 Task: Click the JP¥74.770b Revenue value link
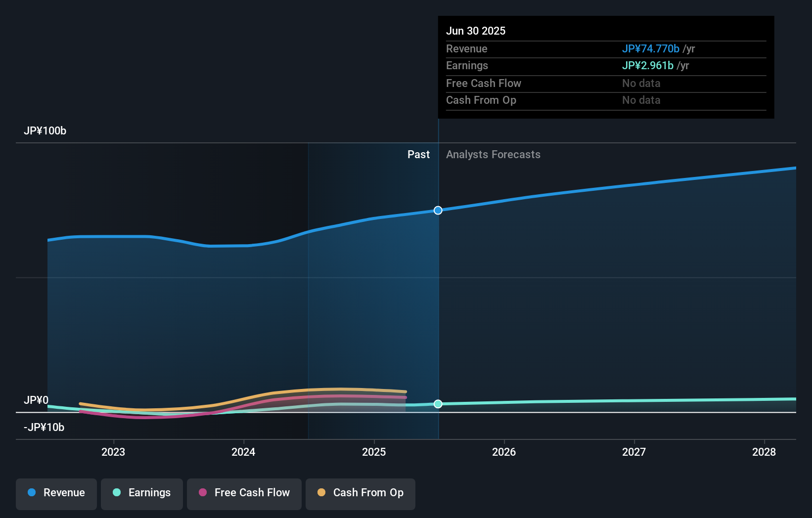point(650,48)
